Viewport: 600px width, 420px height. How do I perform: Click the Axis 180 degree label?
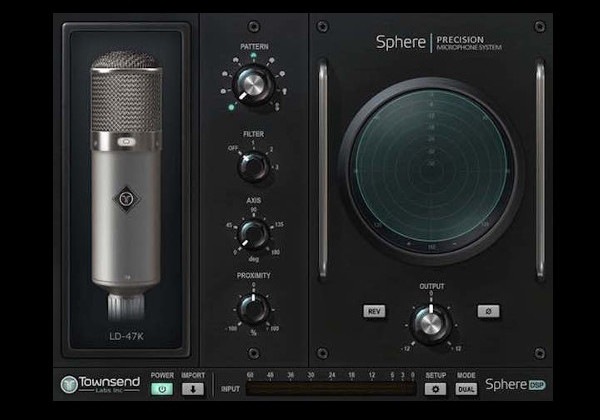275,252
